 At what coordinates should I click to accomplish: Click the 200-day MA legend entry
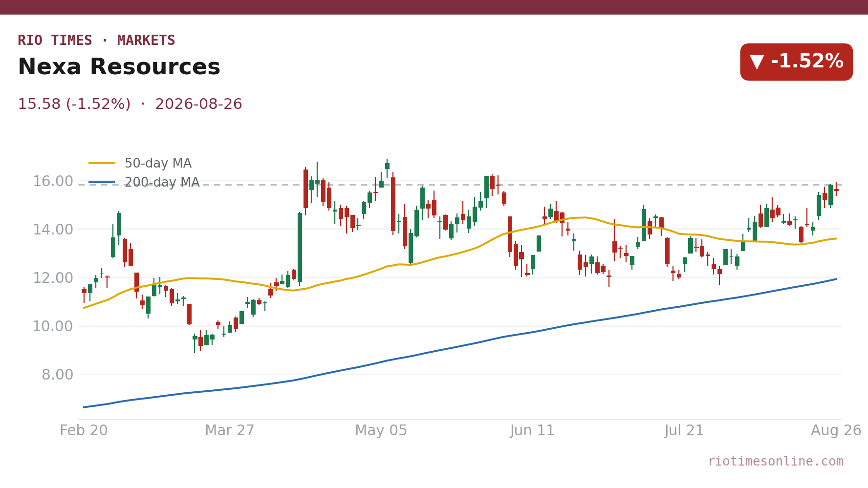[144, 183]
